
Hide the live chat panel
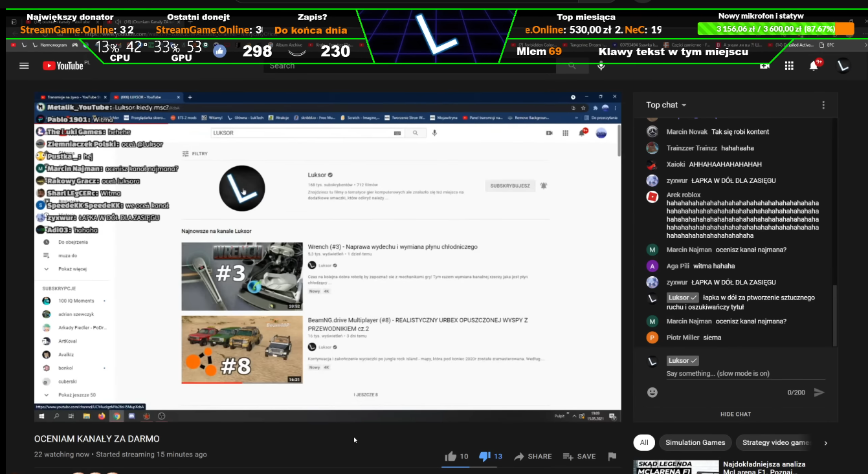click(x=735, y=414)
